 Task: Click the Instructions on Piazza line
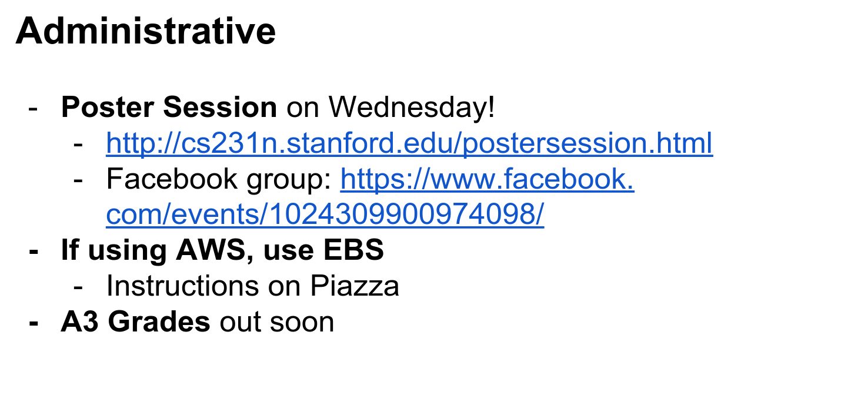click(x=252, y=286)
